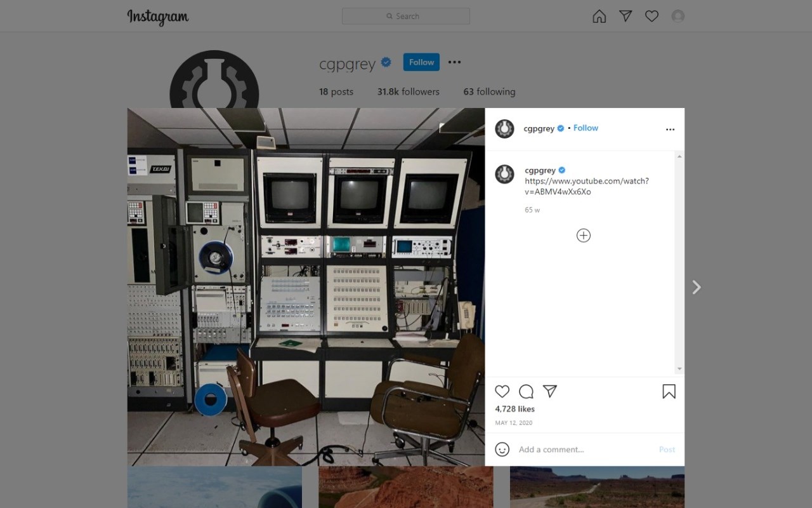Click the comment panel scrollbar down arrow

[679, 369]
